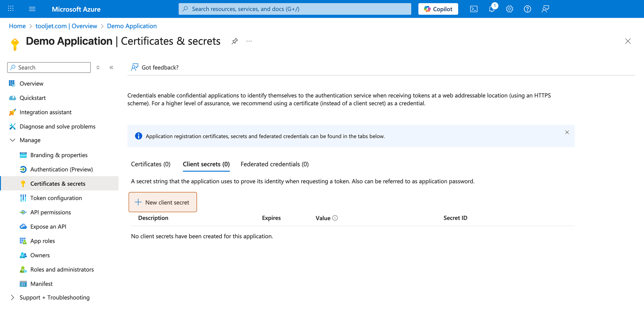
Task: Click the Token configuration icon
Action: pos(23,198)
